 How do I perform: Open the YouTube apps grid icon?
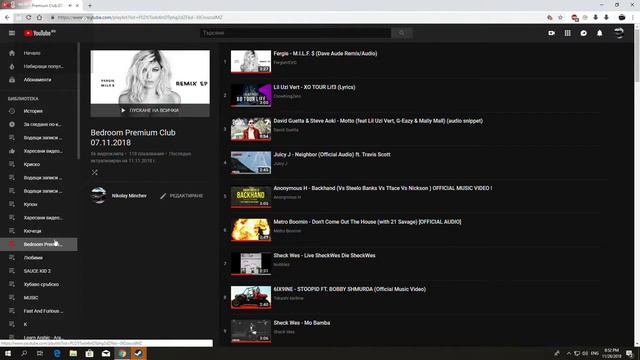coord(567,33)
